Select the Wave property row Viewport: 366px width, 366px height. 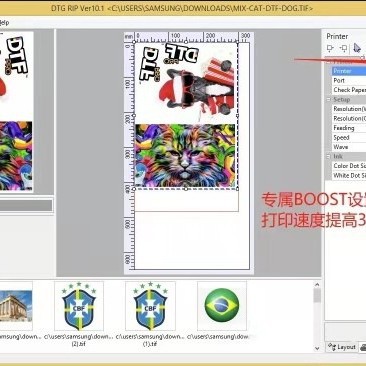point(349,147)
